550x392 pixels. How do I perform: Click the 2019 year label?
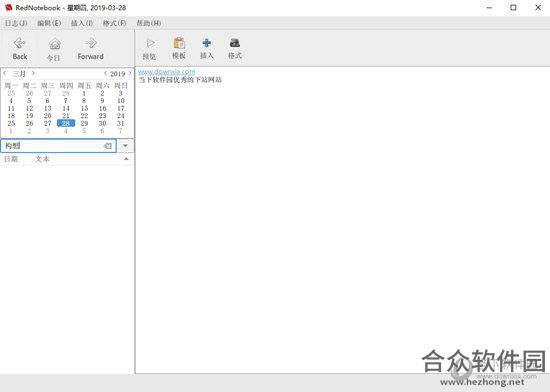[x=118, y=74]
